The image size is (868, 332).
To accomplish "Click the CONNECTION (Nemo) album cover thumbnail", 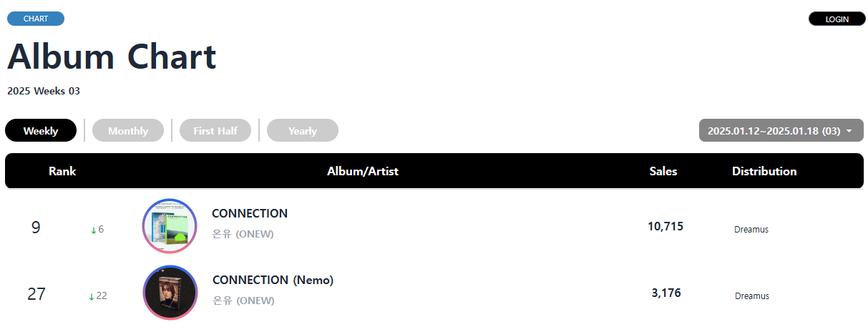I will tap(170, 292).
